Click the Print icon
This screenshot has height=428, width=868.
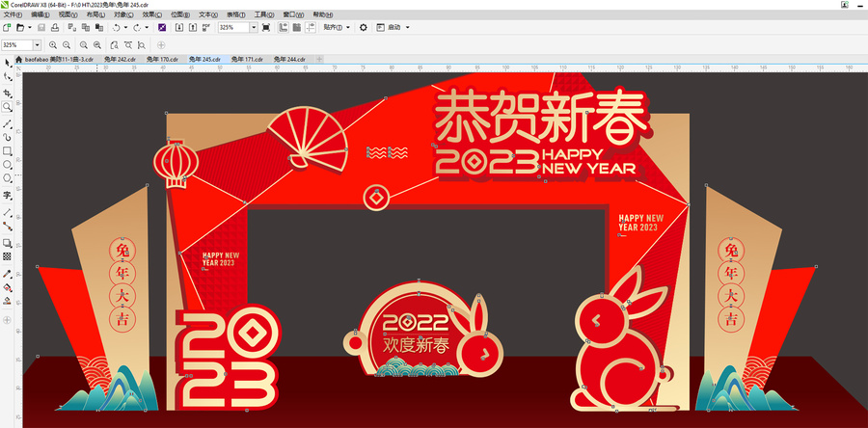click(55, 27)
